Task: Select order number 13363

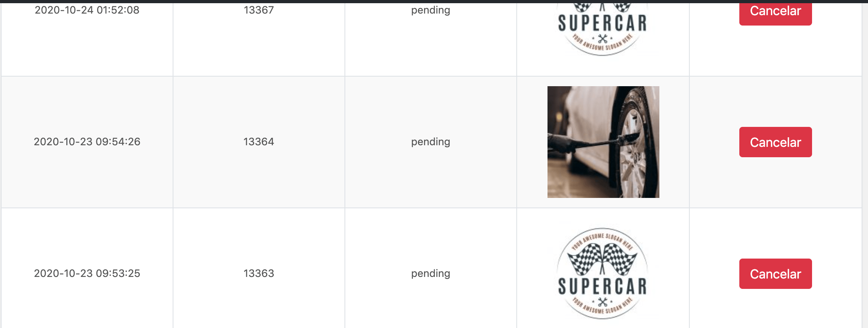Action: pos(259,273)
